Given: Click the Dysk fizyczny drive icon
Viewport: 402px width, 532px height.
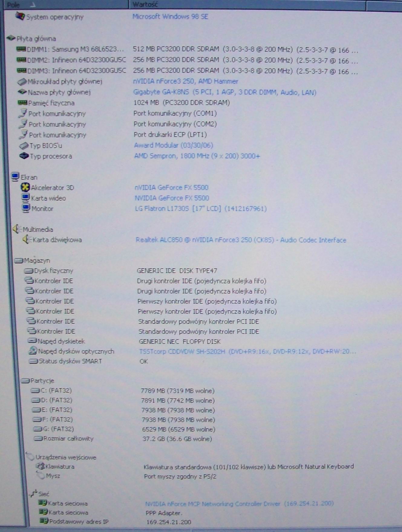Looking at the screenshot, I should [29, 271].
